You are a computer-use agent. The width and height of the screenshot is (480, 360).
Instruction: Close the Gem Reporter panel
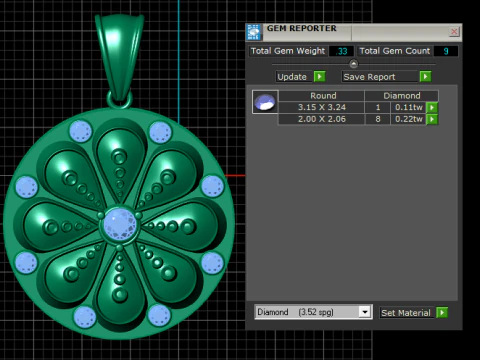(x=454, y=32)
